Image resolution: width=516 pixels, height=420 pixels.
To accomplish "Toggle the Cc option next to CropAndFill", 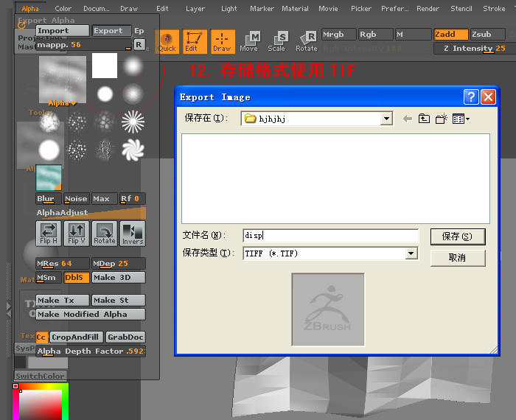I will pos(42,337).
